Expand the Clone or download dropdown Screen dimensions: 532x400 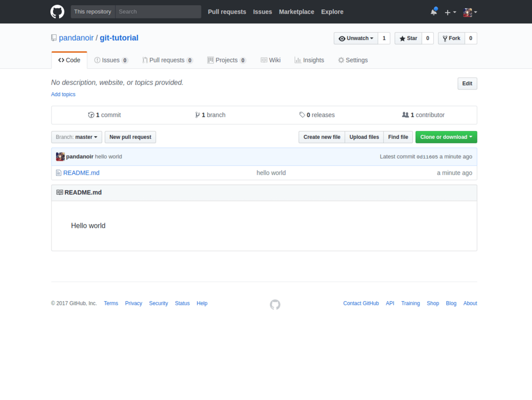pos(446,137)
